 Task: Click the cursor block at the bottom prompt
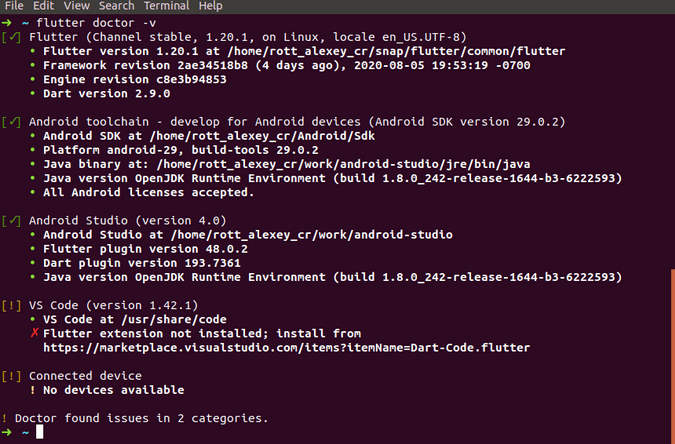click(x=40, y=432)
